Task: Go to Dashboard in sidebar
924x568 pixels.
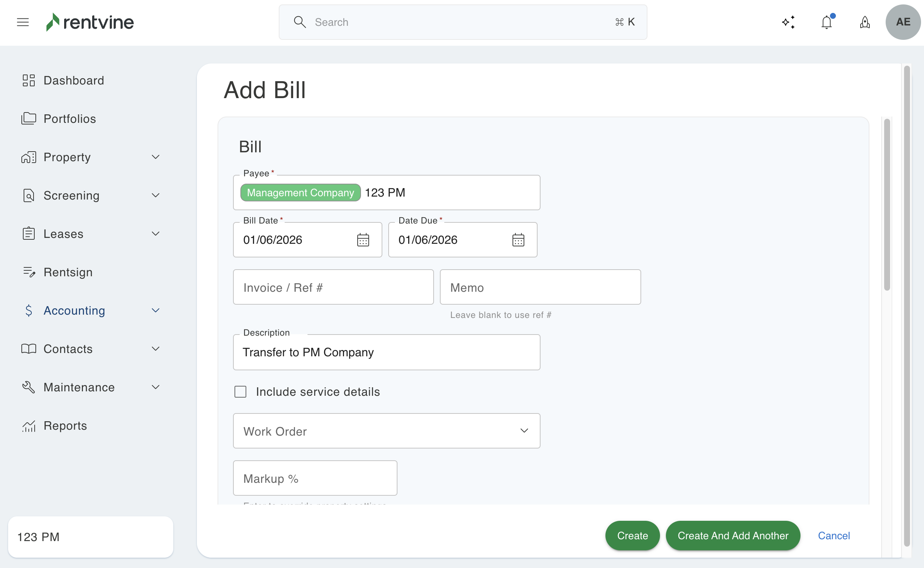Action: coord(74,80)
